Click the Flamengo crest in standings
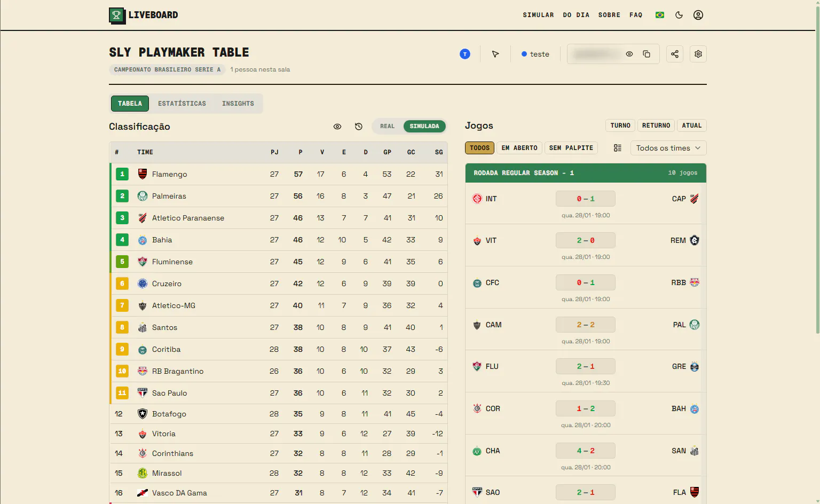The height and width of the screenshot is (504, 820). (x=143, y=174)
